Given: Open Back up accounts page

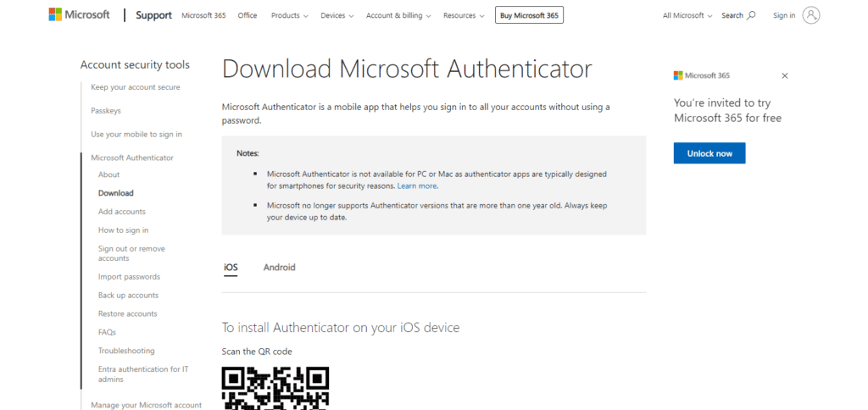Looking at the screenshot, I should click(129, 296).
